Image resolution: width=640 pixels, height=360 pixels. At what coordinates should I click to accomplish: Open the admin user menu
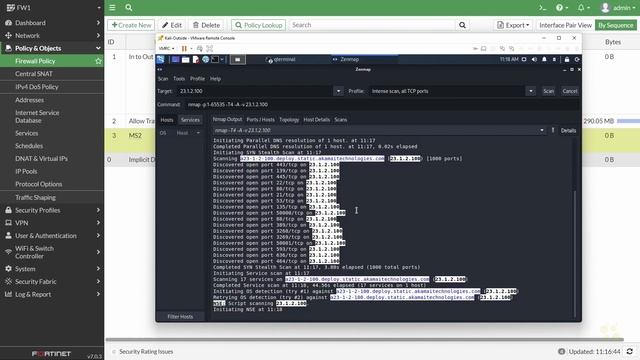point(618,7)
